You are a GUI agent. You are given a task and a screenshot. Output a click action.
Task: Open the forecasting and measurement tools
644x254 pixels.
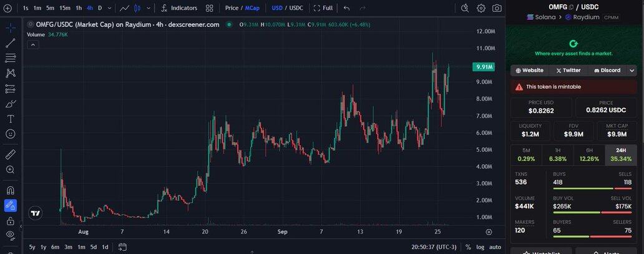click(11, 89)
